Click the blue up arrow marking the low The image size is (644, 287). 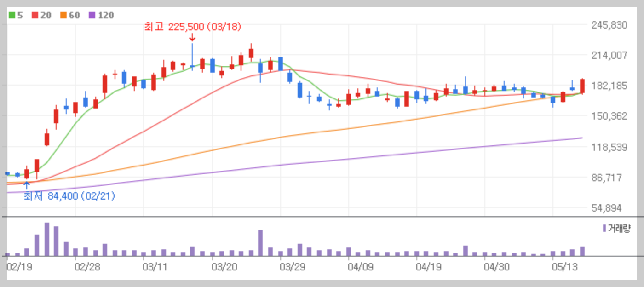pyautogui.click(x=27, y=185)
